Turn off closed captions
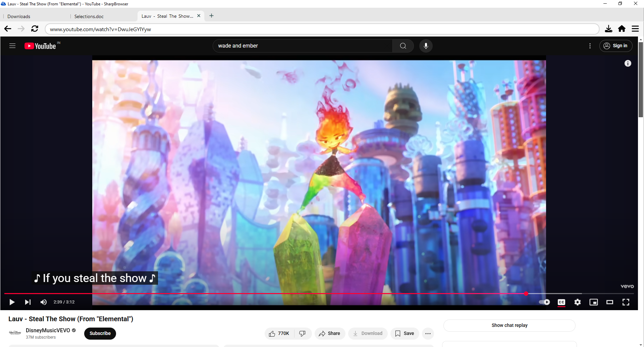 [x=561, y=302]
